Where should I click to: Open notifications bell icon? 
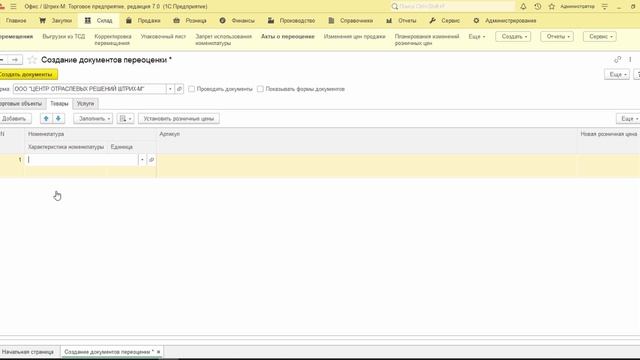tap(523, 7)
